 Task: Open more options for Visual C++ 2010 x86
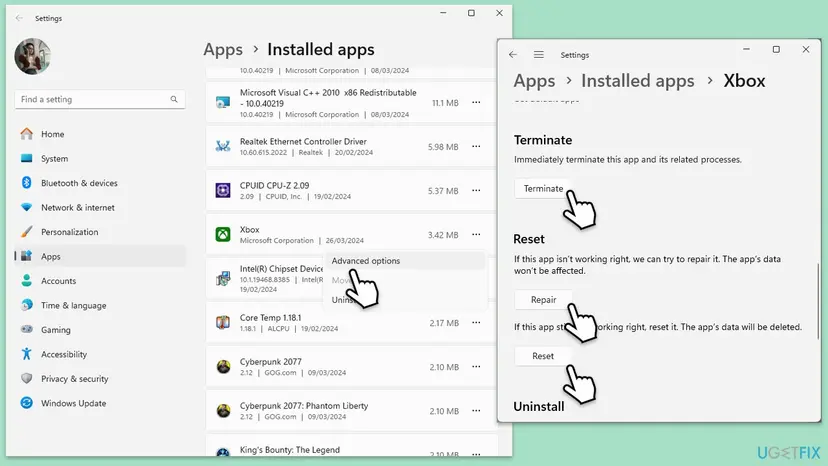476,102
